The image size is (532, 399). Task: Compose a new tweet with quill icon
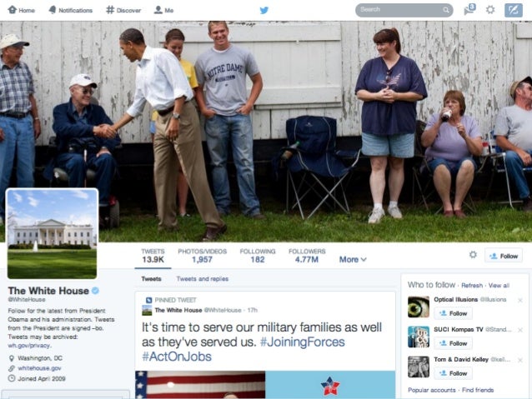click(x=514, y=10)
